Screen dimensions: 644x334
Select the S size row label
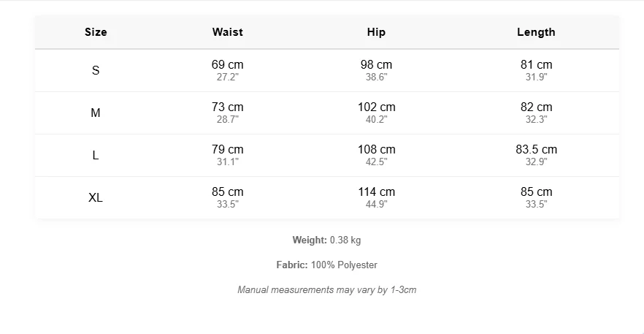pyautogui.click(x=96, y=71)
